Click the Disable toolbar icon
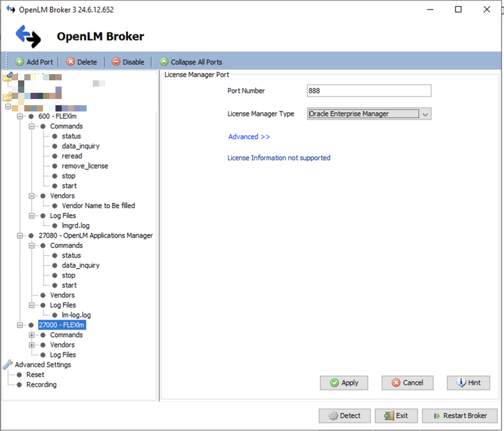 [x=116, y=62]
